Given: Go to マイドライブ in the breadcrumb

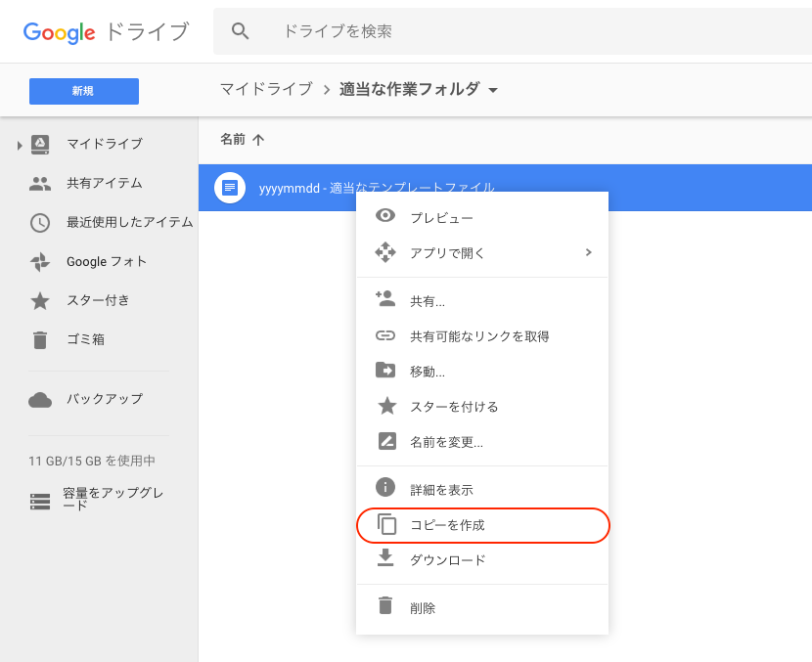Looking at the screenshot, I should (x=266, y=89).
